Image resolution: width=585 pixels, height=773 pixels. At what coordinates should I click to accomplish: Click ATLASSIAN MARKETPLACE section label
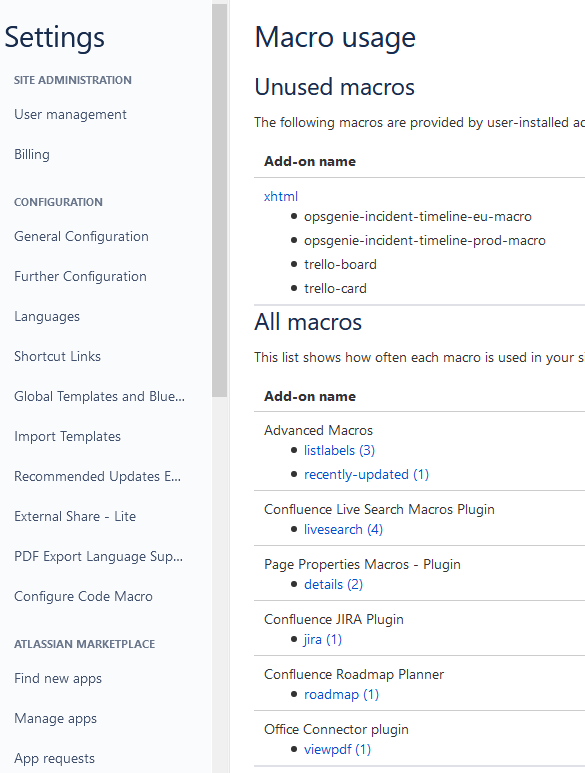pyautogui.click(x=84, y=644)
